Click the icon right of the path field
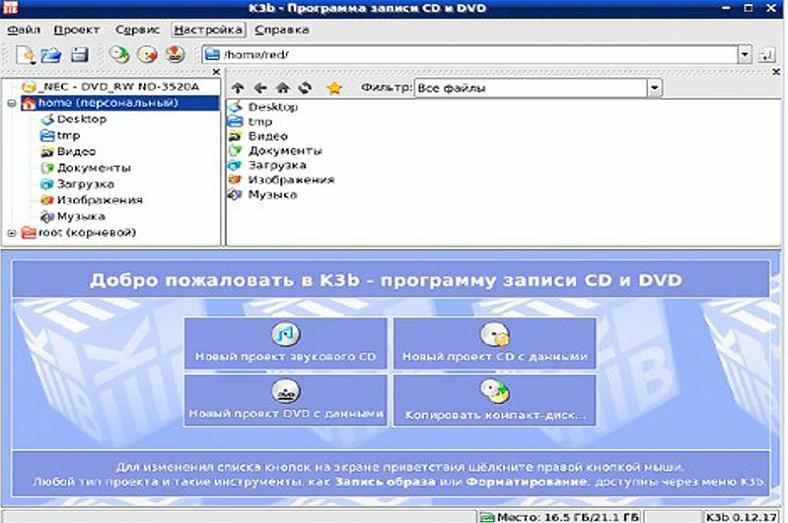The height and width of the screenshot is (523, 788). [x=767, y=55]
